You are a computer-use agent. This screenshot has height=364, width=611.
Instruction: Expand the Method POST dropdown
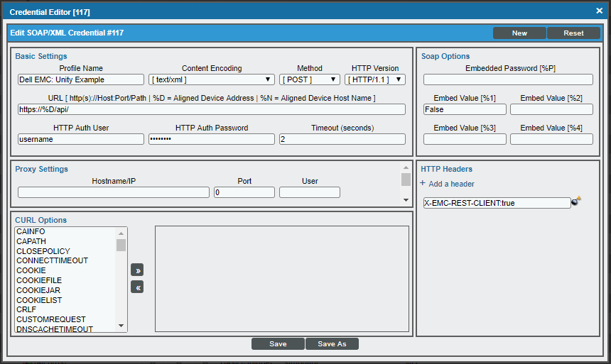pos(310,79)
